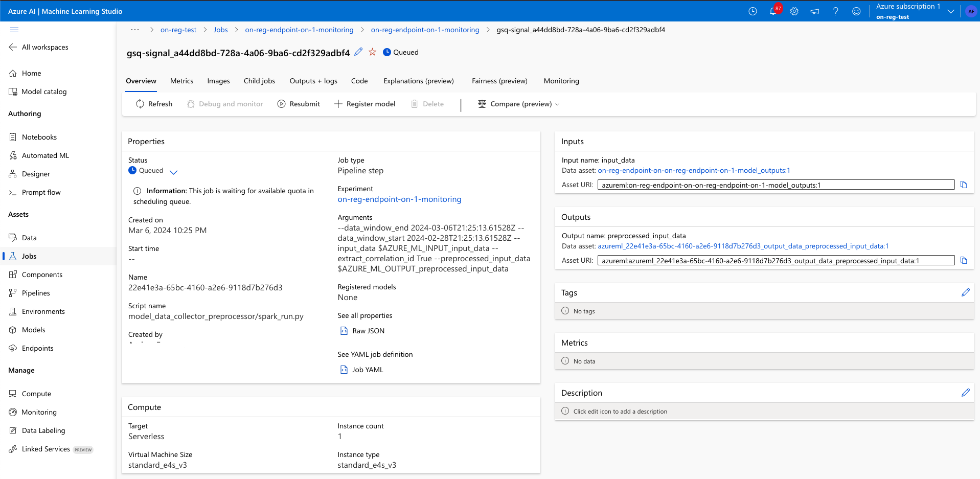The height and width of the screenshot is (479, 980).
Task: Click the input Asset URI field
Action: click(776, 185)
